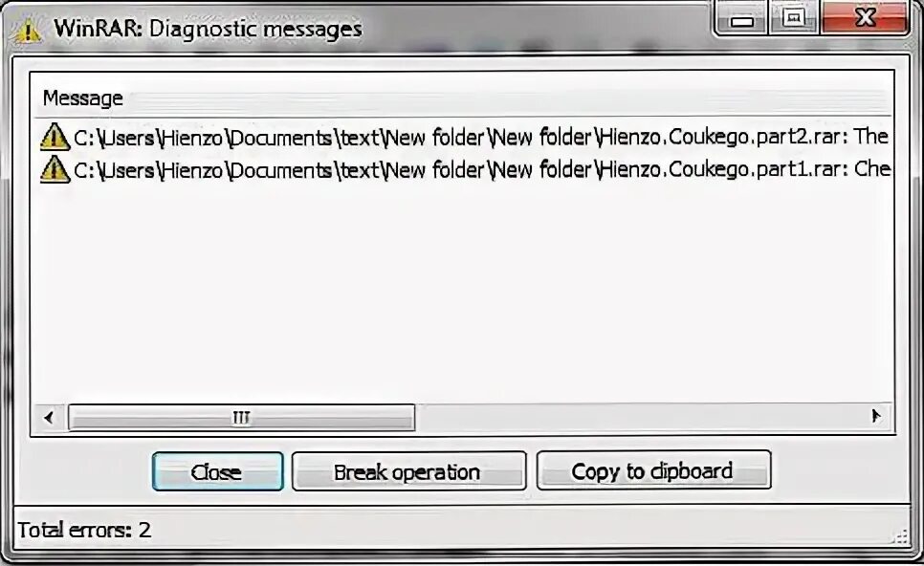Click the warning icon beside the part2.rar message
924x566 pixels.
tap(55, 136)
